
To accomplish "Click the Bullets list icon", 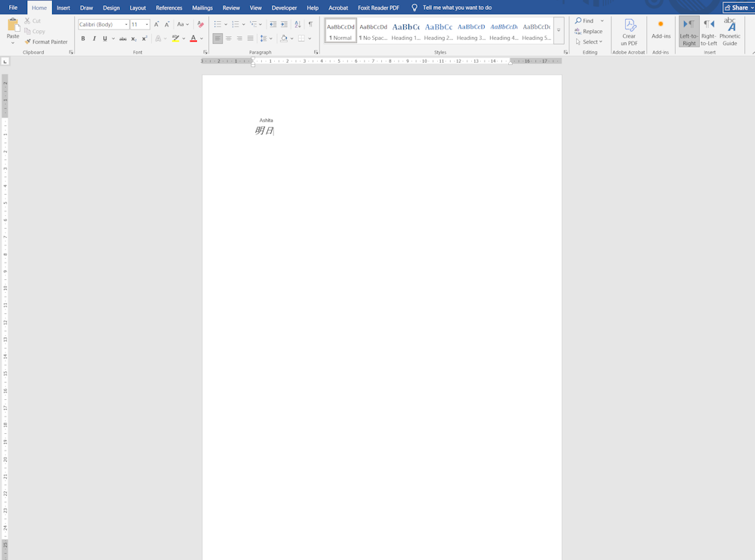I will (217, 24).
